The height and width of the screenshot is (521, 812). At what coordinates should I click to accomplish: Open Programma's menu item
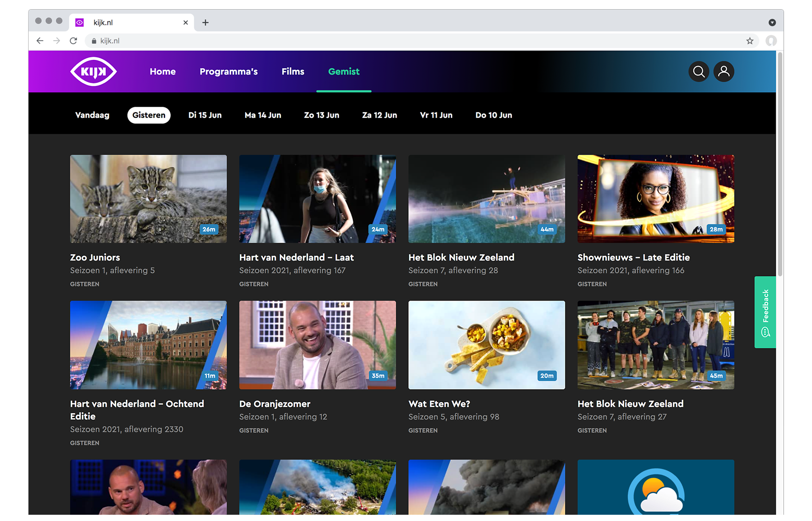point(229,71)
